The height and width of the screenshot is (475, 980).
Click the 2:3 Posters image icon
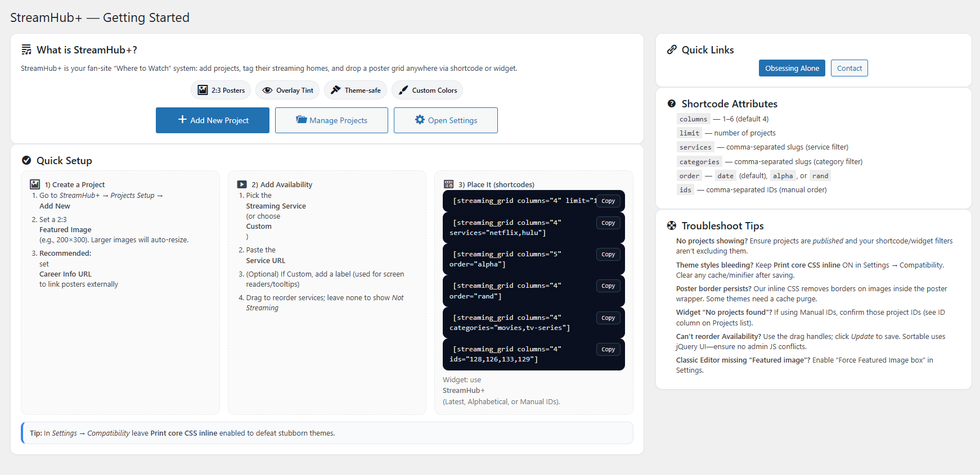[203, 90]
